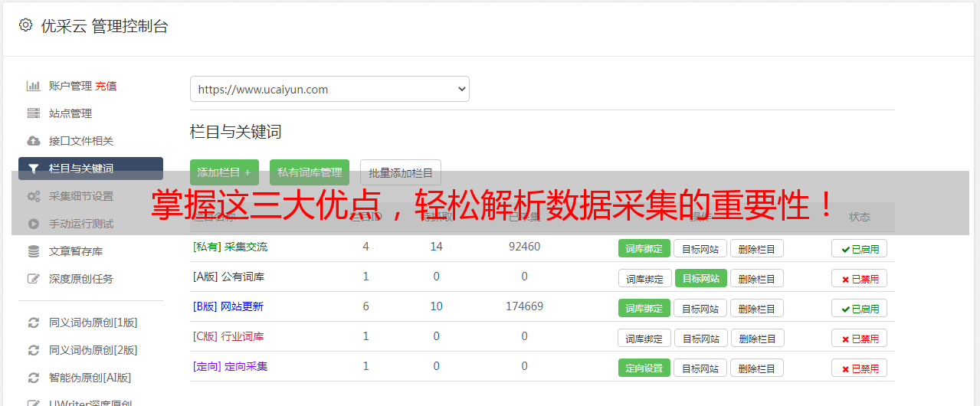Click the red 充值 link
This screenshot has height=406, width=980.
(x=107, y=86)
